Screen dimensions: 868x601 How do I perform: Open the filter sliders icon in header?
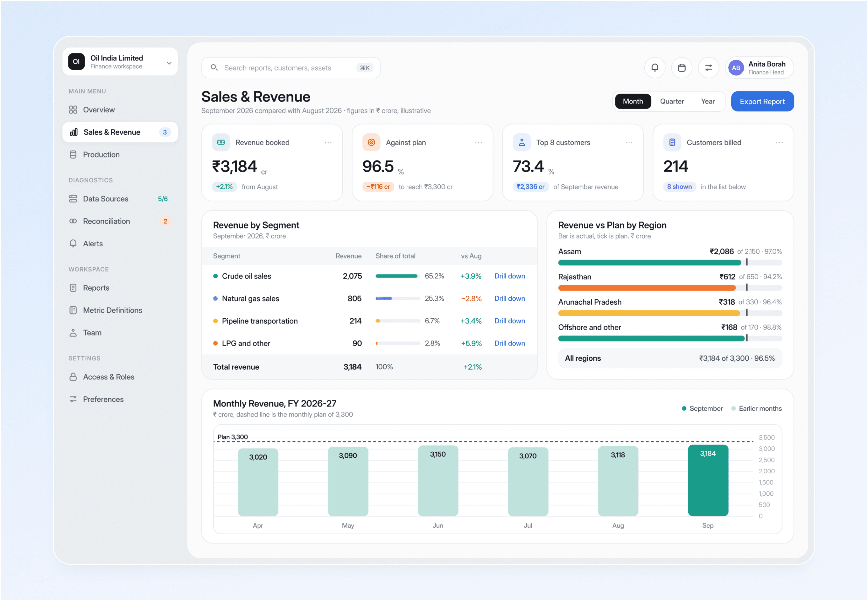[x=709, y=68]
